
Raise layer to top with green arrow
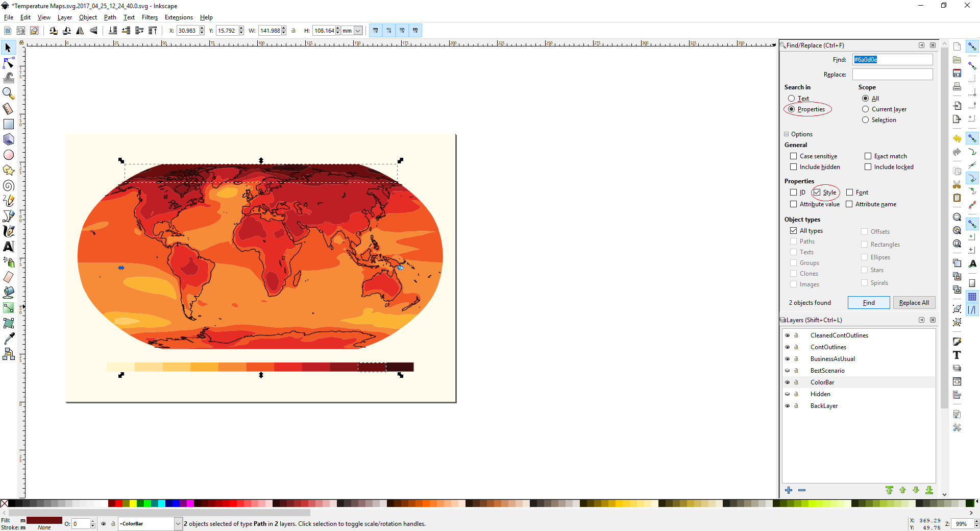[x=889, y=490]
